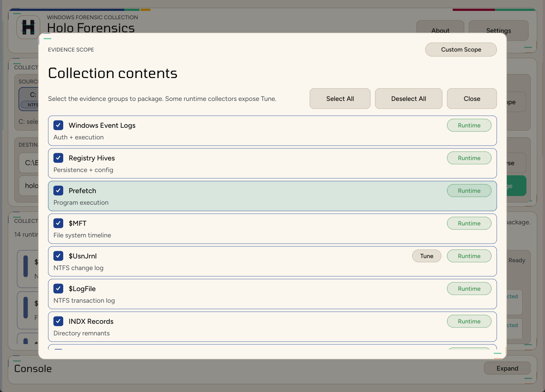Click the 'Holo Forensics' app title
The image size is (545, 392).
point(91,28)
